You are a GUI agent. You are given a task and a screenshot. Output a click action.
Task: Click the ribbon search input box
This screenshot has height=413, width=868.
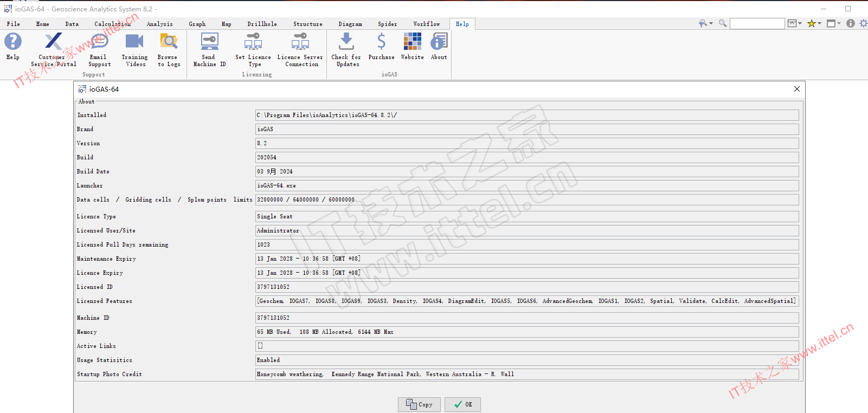pyautogui.click(x=757, y=23)
